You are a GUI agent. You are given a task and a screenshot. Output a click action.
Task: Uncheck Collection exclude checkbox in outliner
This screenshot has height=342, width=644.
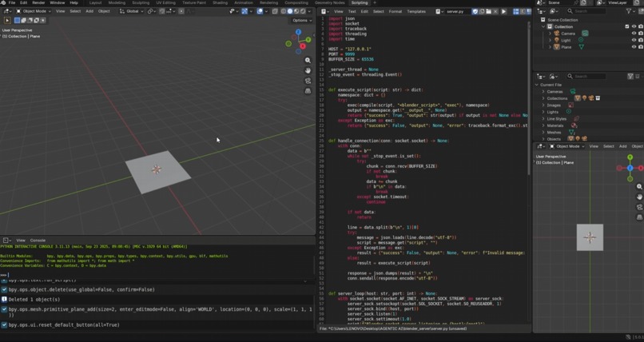(x=626, y=26)
